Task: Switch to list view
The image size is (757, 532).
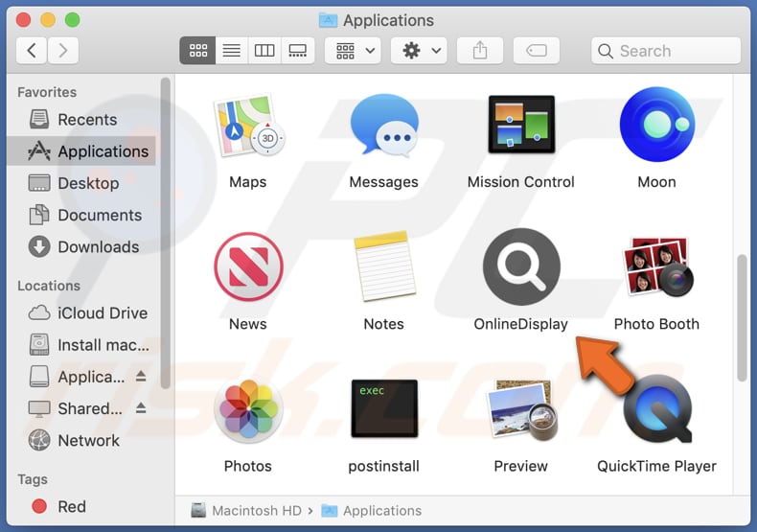Action: 232,51
